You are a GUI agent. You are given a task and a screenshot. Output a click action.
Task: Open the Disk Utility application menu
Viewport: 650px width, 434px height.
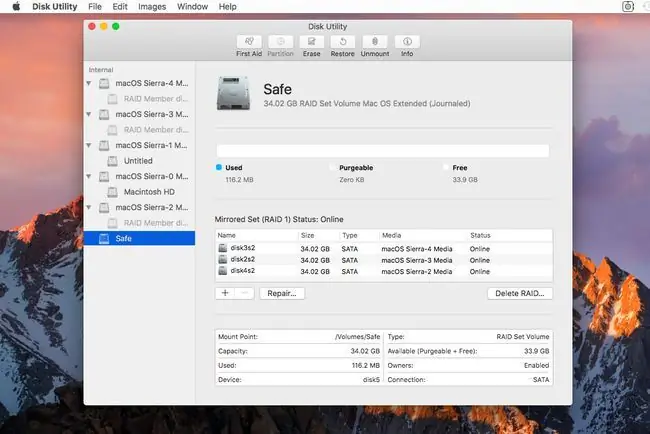pyautogui.click(x=55, y=7)
